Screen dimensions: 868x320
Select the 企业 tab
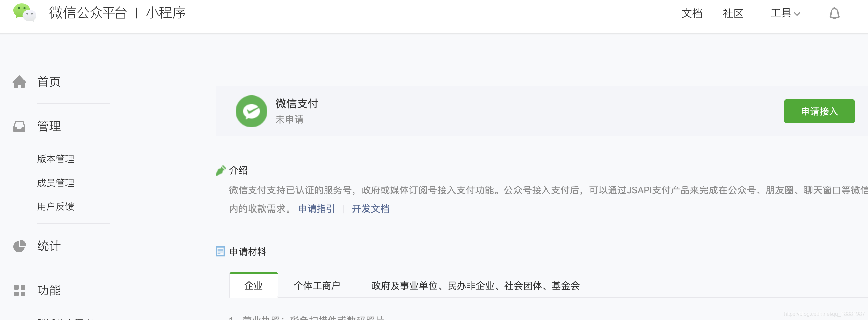point(253,285)
